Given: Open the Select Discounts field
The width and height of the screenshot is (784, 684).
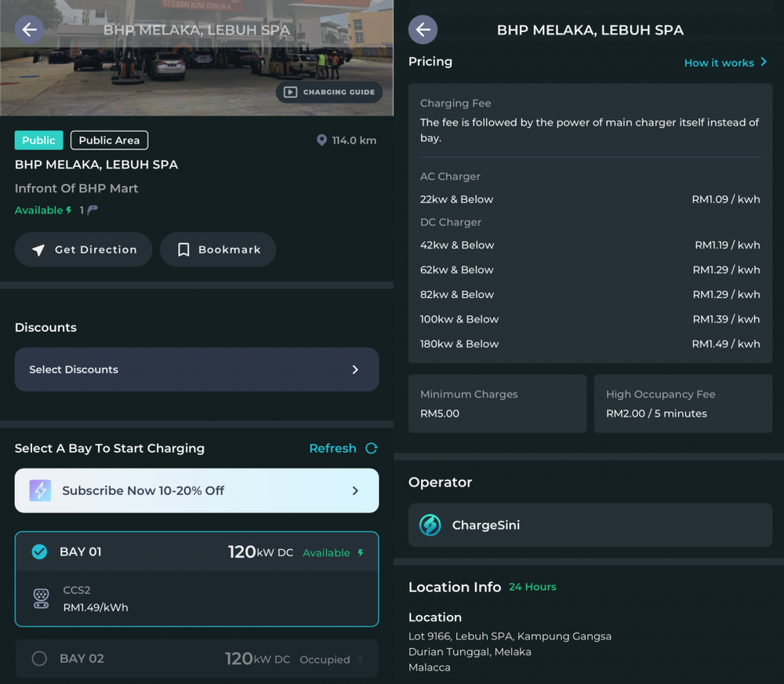Looking at the screenshot, I should point(197,369).
